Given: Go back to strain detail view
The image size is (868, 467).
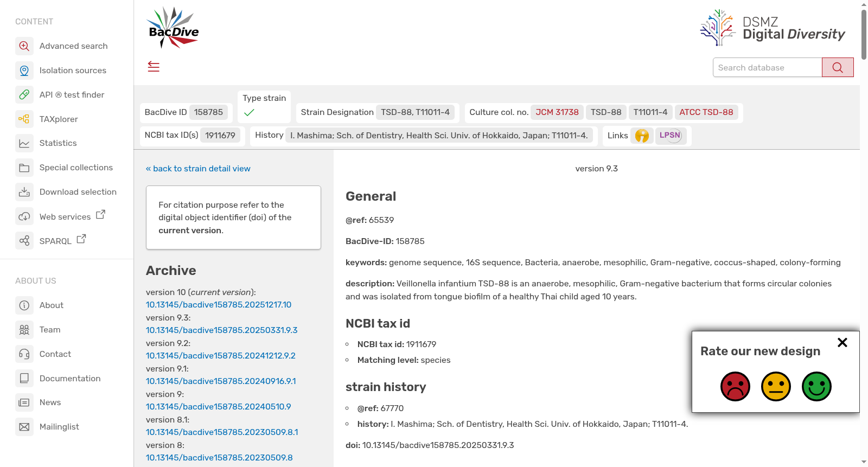Looking at the screenshot, I should [198, 169].
